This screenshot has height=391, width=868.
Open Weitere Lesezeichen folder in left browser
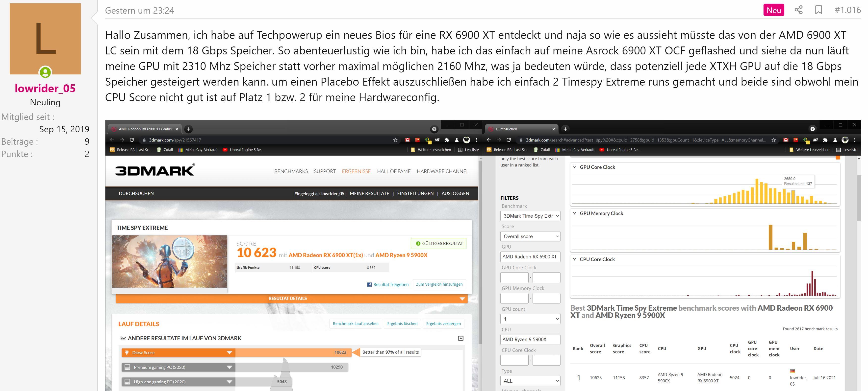(x=431, y=150)
